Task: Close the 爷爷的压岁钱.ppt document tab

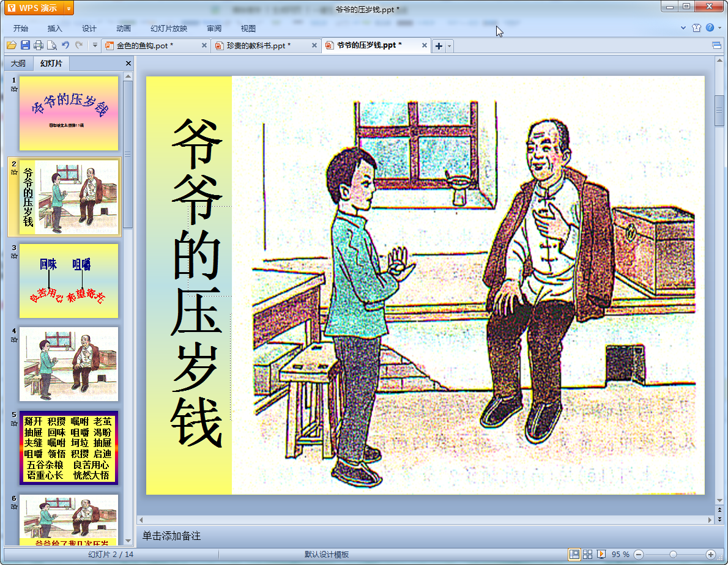Action: (x=425, y=45)
